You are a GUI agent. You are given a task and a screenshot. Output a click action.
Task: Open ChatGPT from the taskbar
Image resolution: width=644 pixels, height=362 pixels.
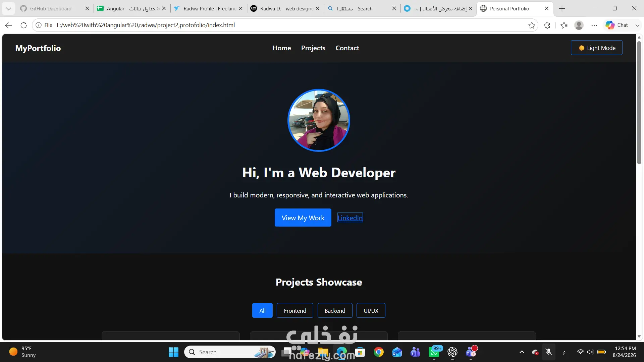pos(452,352)
